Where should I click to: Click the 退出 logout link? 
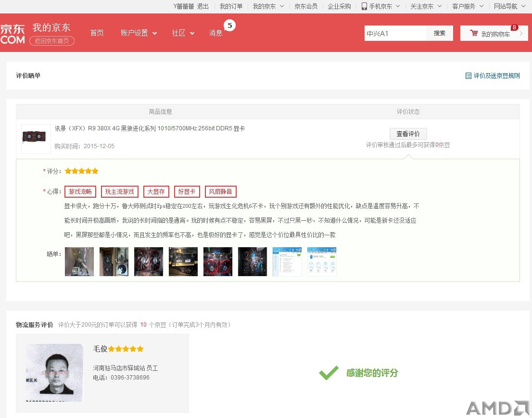pyautogui.click(x=203, y=6)
